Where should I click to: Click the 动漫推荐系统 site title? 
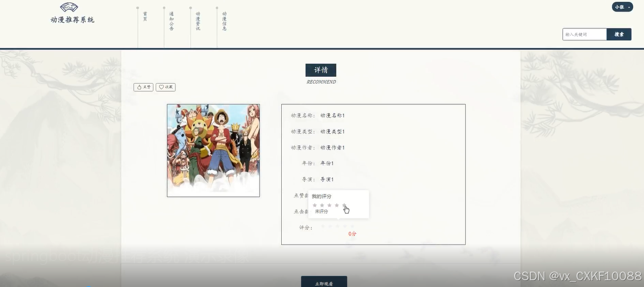click(x=72, y=20)
